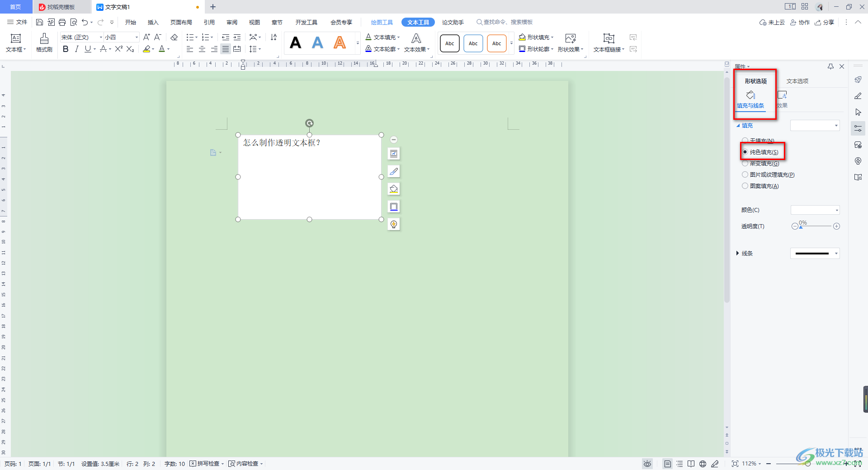Open line style dropdown in properties panel
The height and width of the screenshot is (470, 868).
[815, 254]
